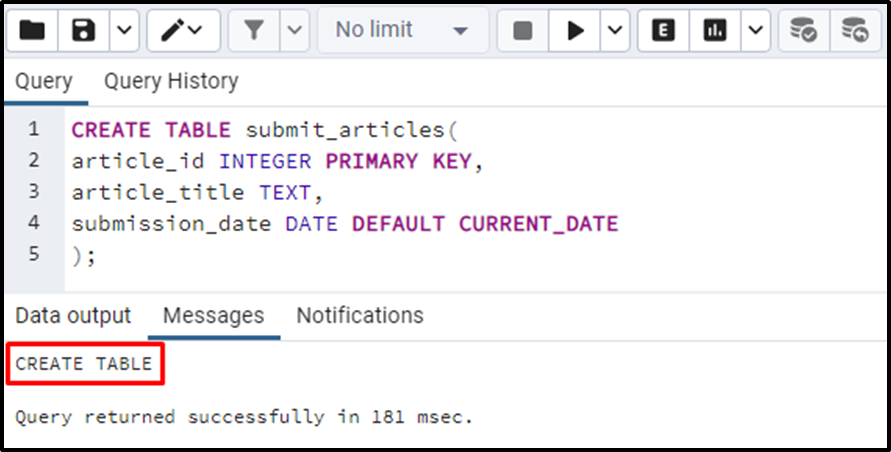Switch to the Query History tab
Screen dimensions: 891x452
click(x=171, y=81)
